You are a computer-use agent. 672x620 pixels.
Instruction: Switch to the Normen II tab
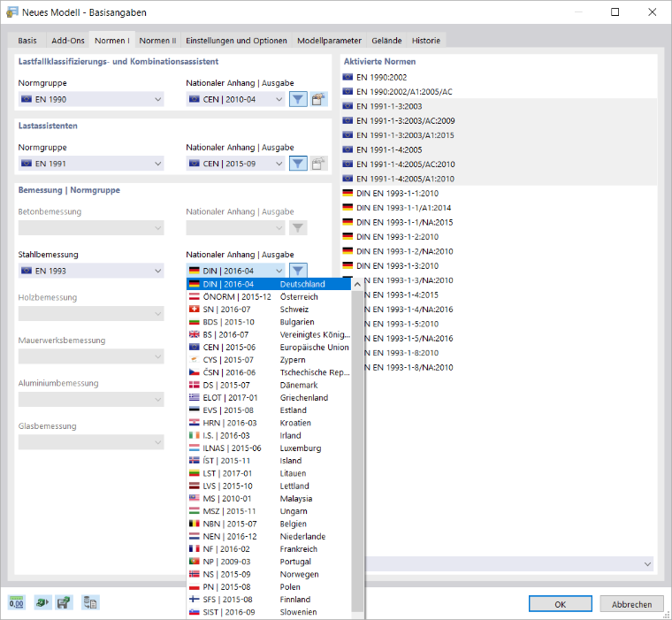coord(157,41)
